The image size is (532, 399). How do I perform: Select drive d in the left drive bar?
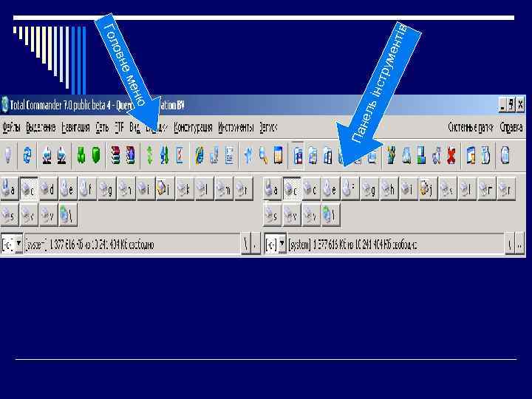point(48,188)
